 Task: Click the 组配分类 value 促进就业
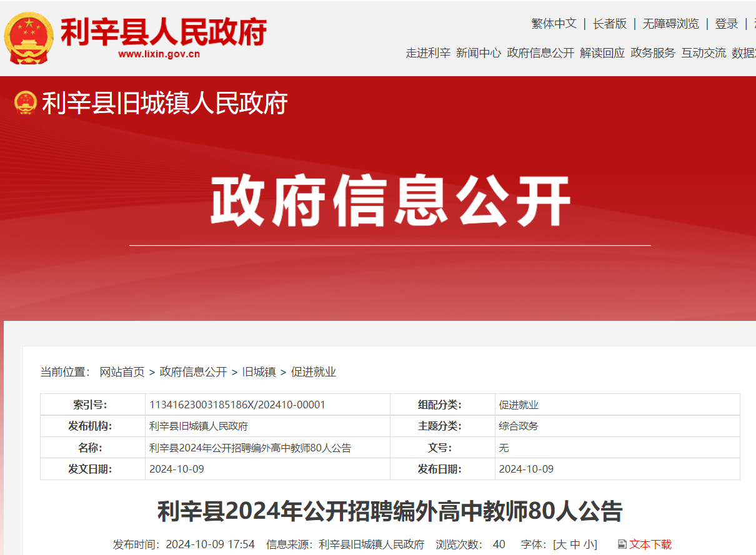point(519,405)
